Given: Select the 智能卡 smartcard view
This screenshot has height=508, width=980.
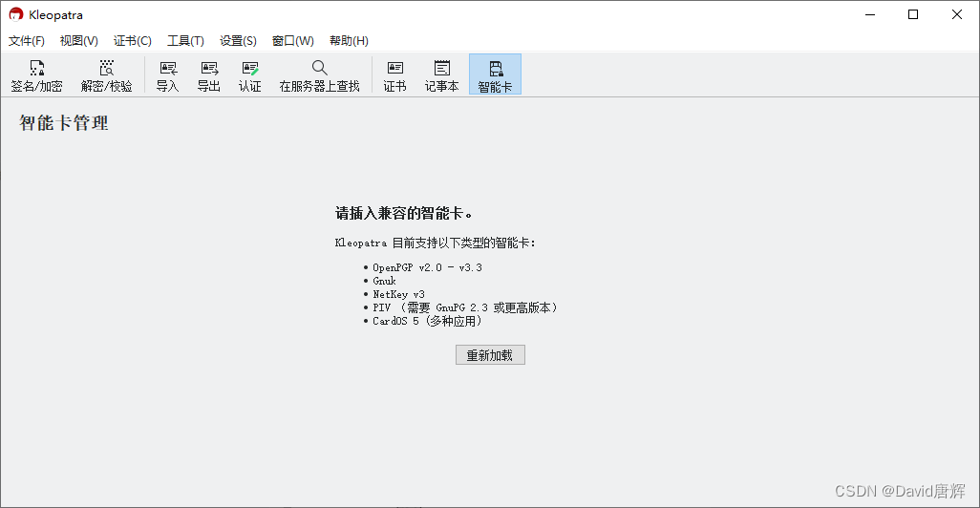Looking at the screenshot, I should 495,75.
